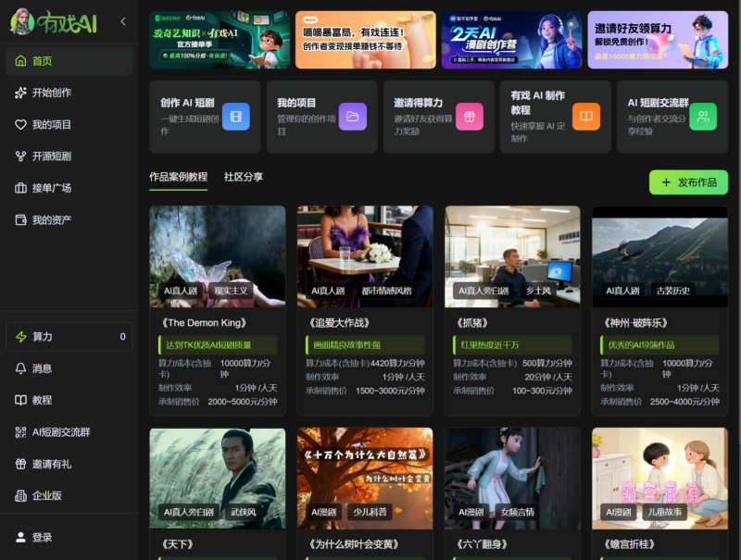Open the 教程 sidebar link
Image resolution: width=741 pixels, height=560 pixels.
point(69,401)
